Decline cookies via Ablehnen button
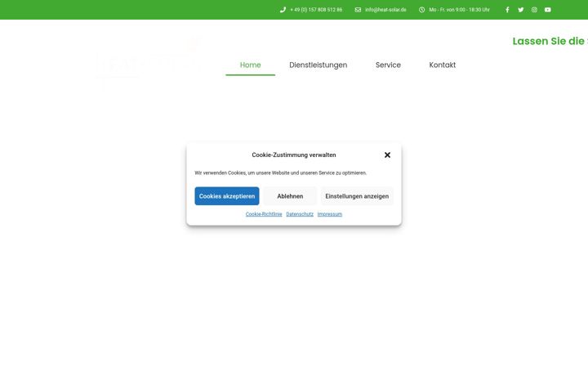This screenshot has height=368, width=588. pyautogui.click(x=290, y=196)
